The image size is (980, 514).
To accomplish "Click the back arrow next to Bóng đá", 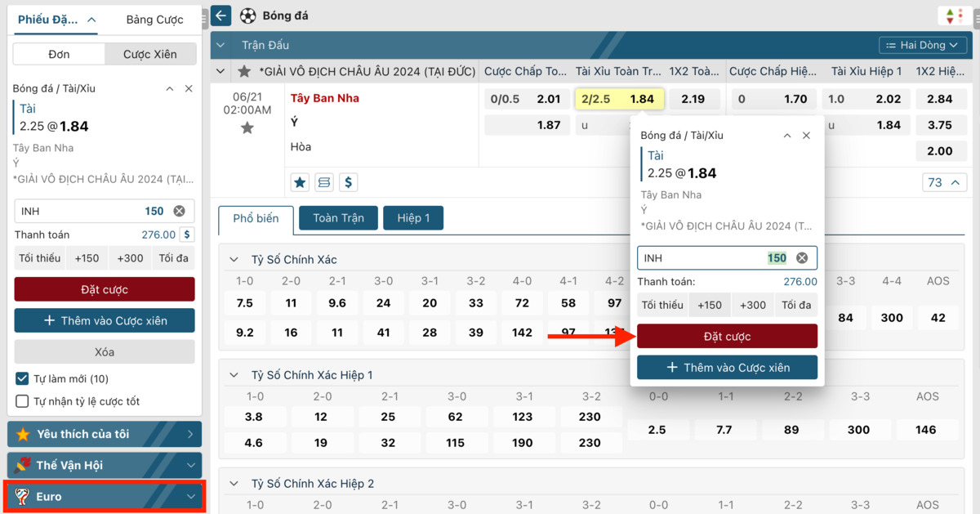I will pos(220,16).
